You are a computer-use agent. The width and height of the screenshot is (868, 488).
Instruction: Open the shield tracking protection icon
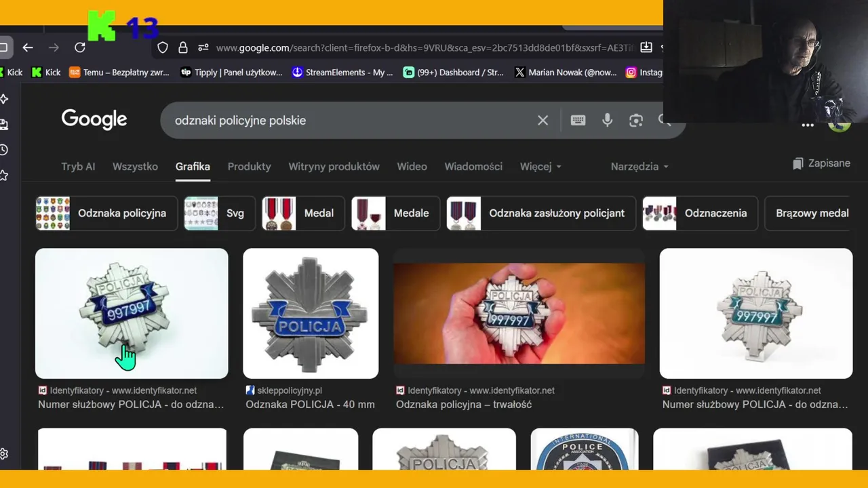tap(163, 47)
